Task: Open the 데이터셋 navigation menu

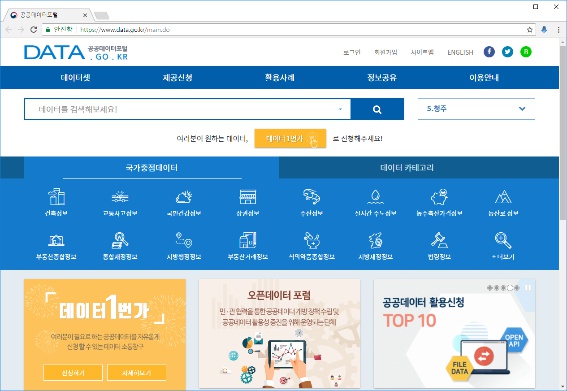Action: coord(75,77)
